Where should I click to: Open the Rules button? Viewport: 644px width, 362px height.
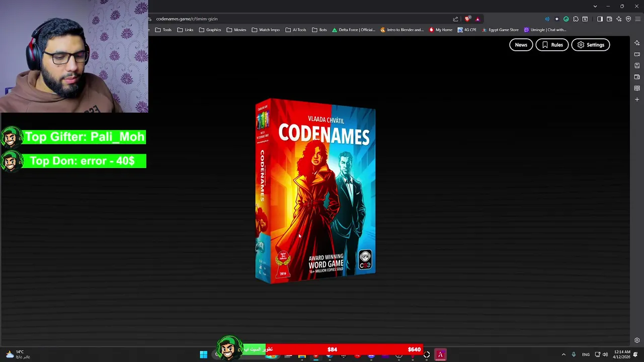coord(552,45)
